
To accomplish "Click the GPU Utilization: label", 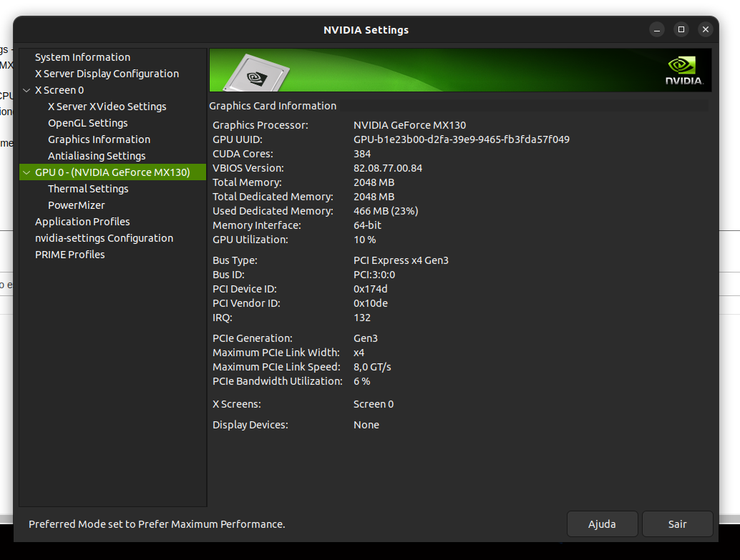I will 250,240.
